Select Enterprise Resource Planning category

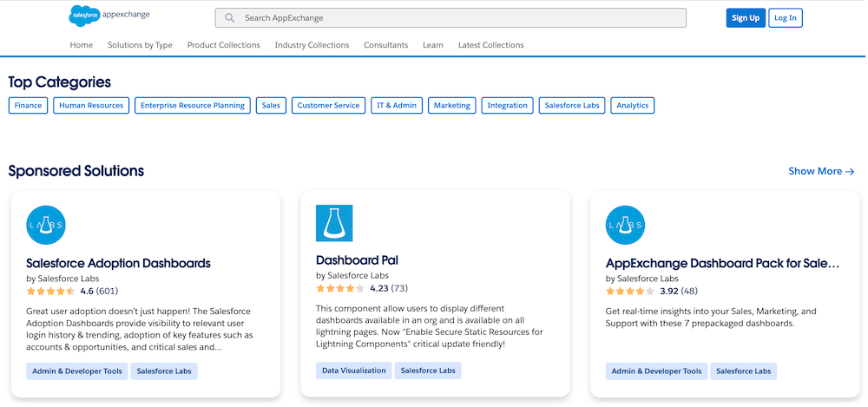pyautogui.click(x=193, y=105)
